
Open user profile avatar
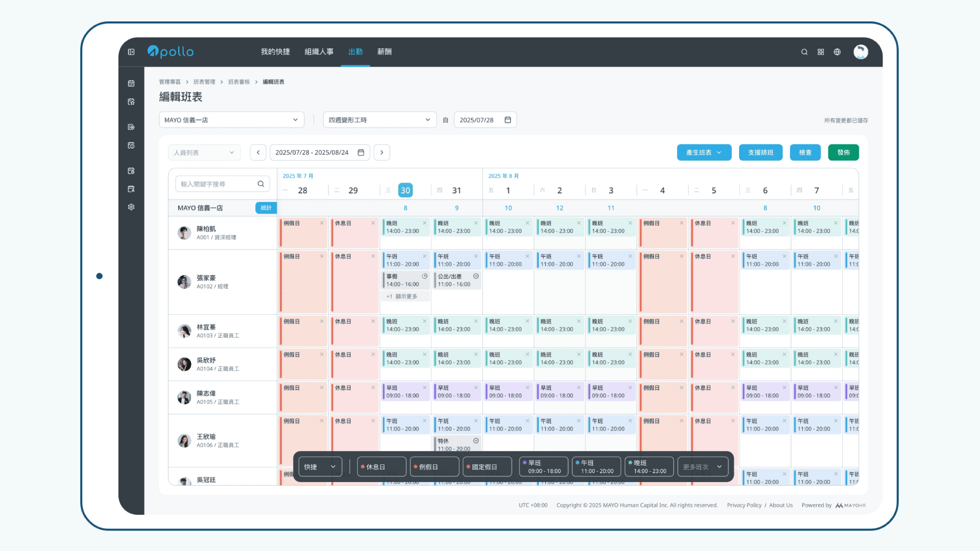click(861, 52)
